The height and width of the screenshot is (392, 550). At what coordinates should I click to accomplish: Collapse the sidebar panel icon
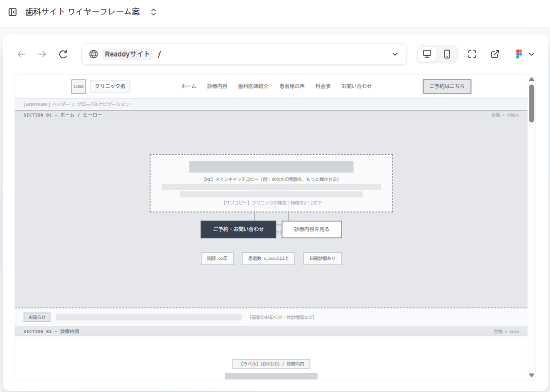[x=13, y=12]
